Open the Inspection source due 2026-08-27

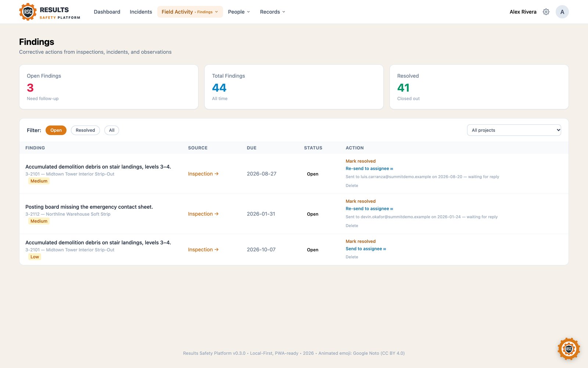pyautogui.click(x=203, y=174)
